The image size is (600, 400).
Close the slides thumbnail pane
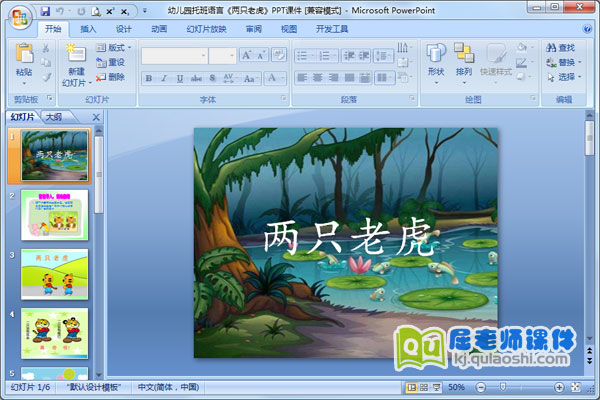pyautogui.click(x=96, y=117)
